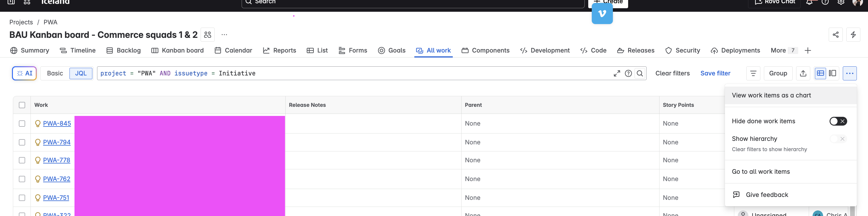Open JQL syntax help icon
Screen dimensions: 868x216
pyautogui.click(x=628, y=73)
